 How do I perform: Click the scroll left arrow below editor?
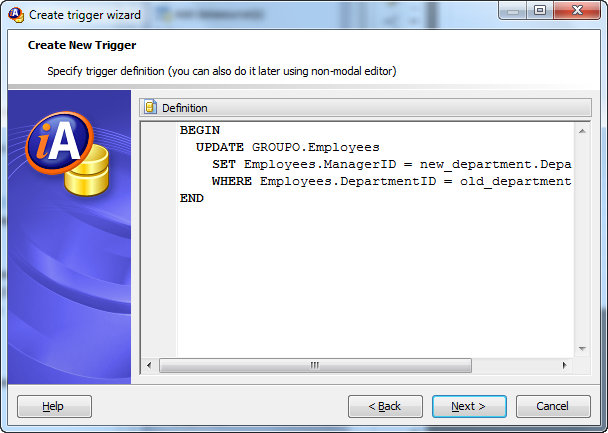tap(149, 365)
